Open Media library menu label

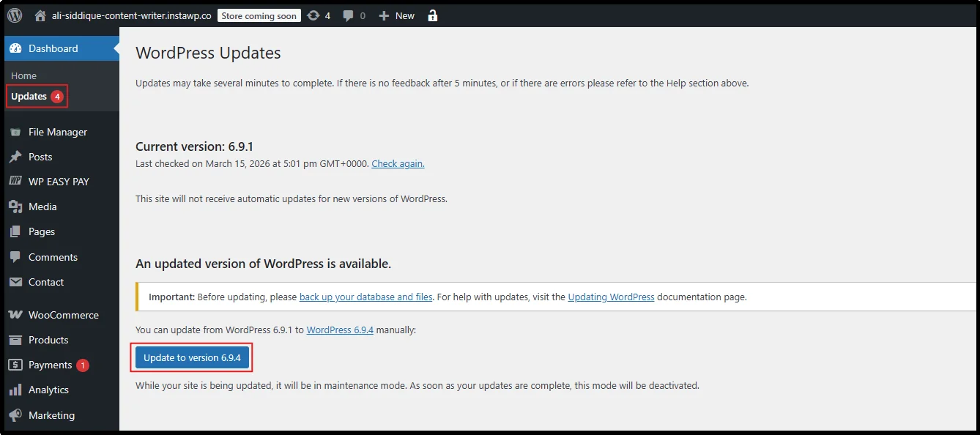tap(42, 207)
